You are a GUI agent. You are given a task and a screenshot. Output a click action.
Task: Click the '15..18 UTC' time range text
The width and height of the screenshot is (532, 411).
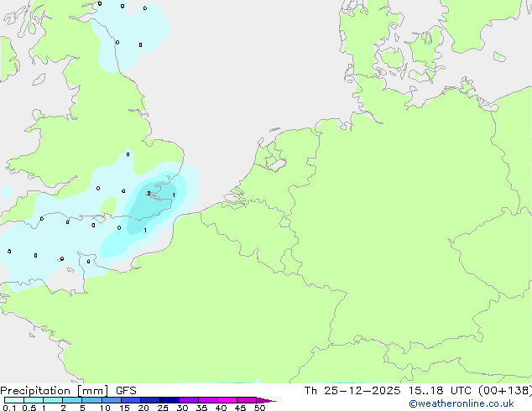pos(440,391)
